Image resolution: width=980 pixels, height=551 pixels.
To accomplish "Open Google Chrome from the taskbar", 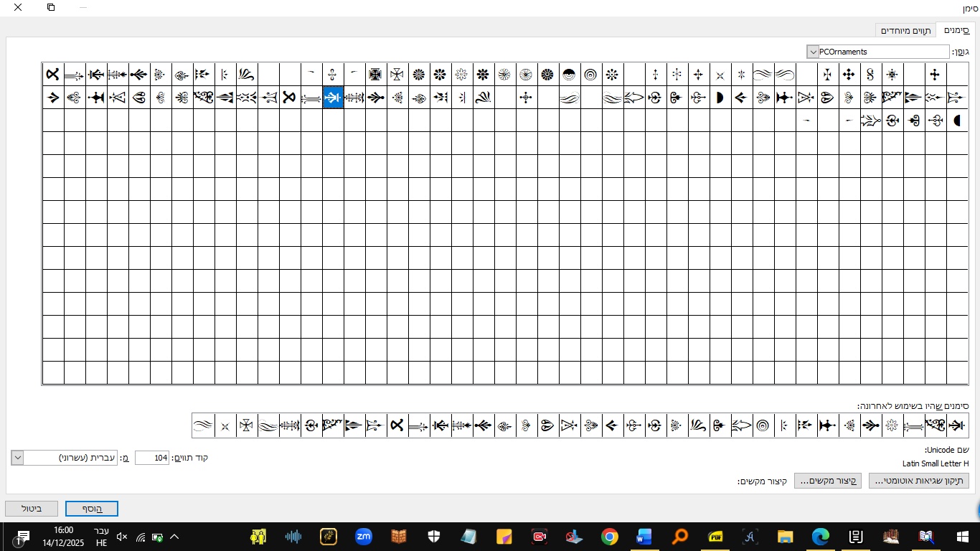I will pyautogui.click(x=609, y=537).
